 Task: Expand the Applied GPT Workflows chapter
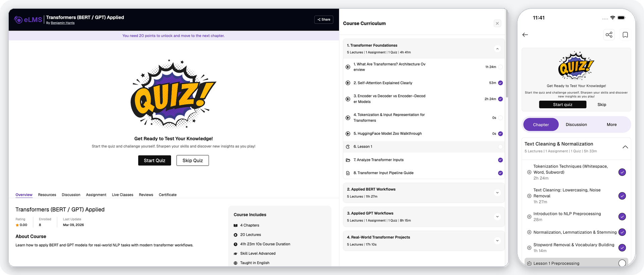point(497,217)
